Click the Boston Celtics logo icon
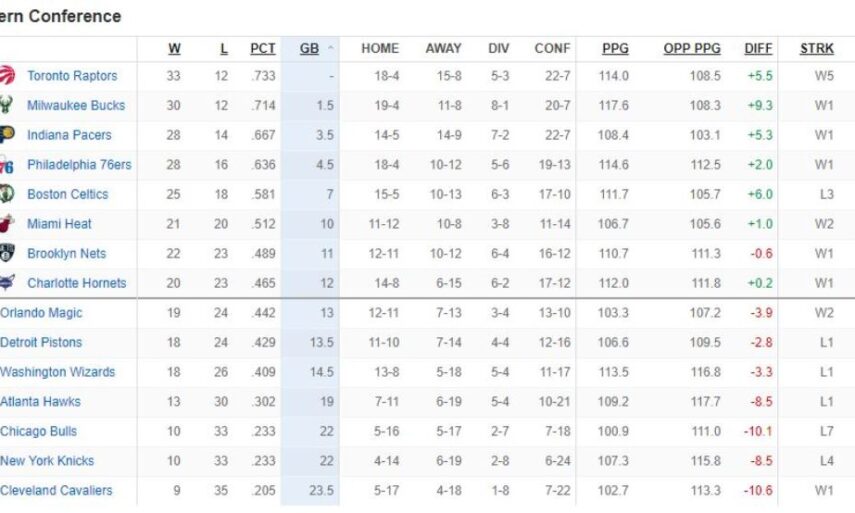The height and width of the screenshot is (513, 855). (8, 194)
